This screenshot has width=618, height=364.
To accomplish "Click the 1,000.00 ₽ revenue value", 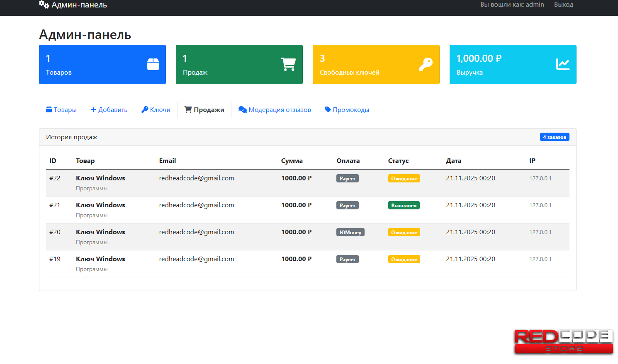I will click(x=479, y=58).
